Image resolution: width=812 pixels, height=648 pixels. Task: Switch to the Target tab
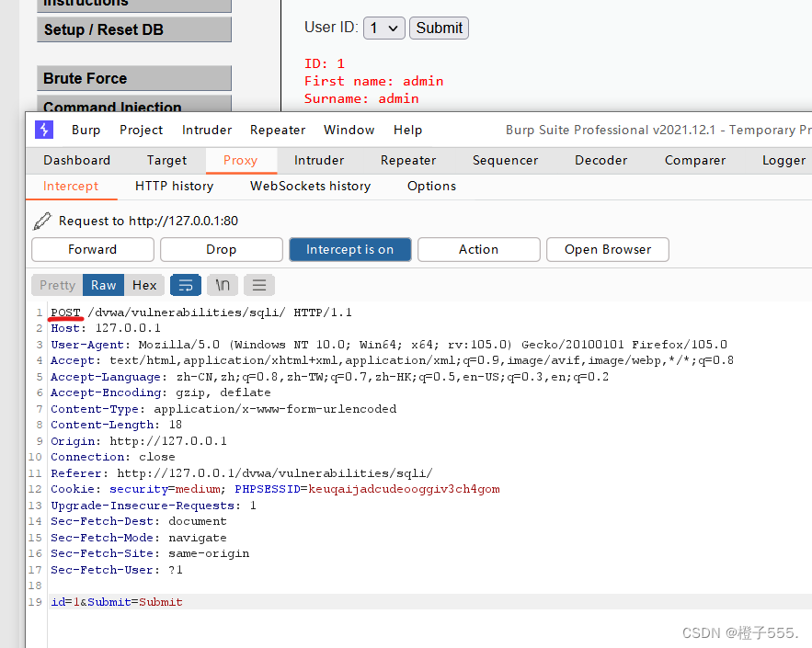point(166,161)
